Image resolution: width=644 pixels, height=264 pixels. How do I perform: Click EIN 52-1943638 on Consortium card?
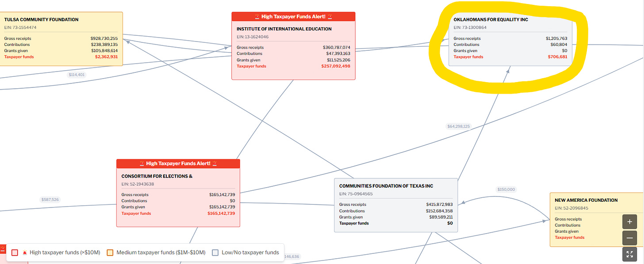[x=138, y=184]
